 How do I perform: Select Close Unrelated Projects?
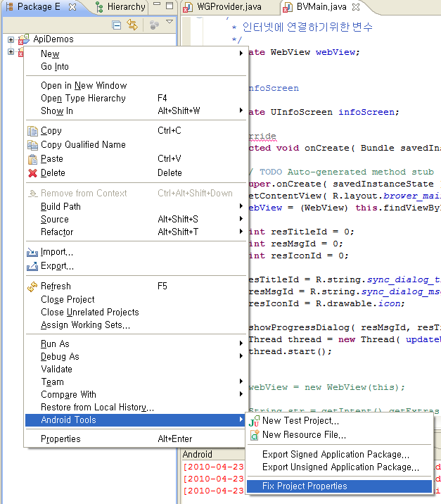coord(136,312)
